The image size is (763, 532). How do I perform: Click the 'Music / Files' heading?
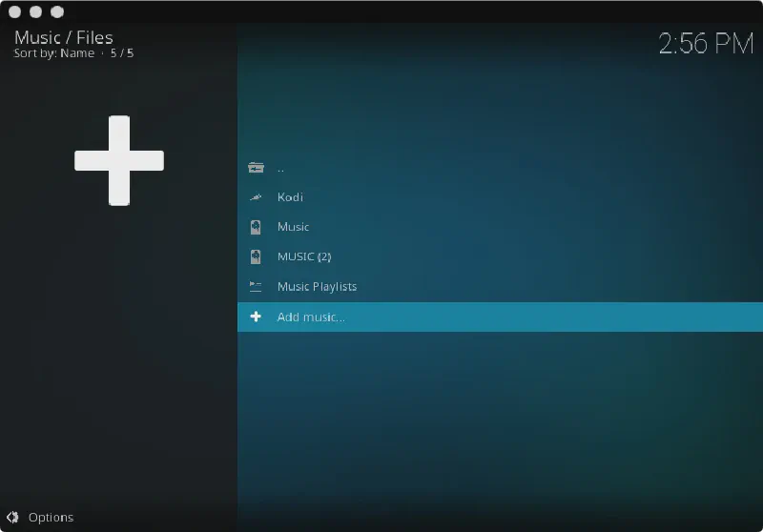coord(64,37)
